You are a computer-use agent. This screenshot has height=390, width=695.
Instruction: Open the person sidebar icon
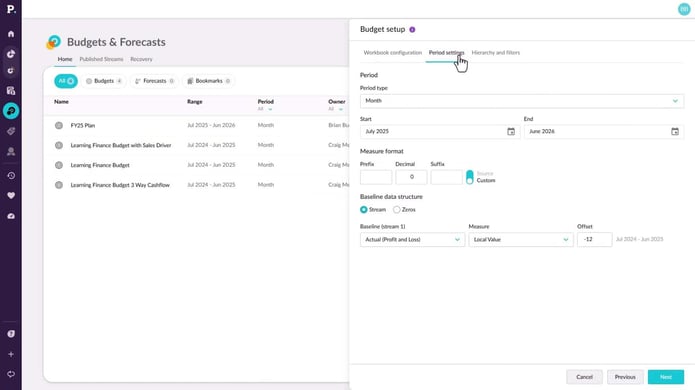point(11,152)
